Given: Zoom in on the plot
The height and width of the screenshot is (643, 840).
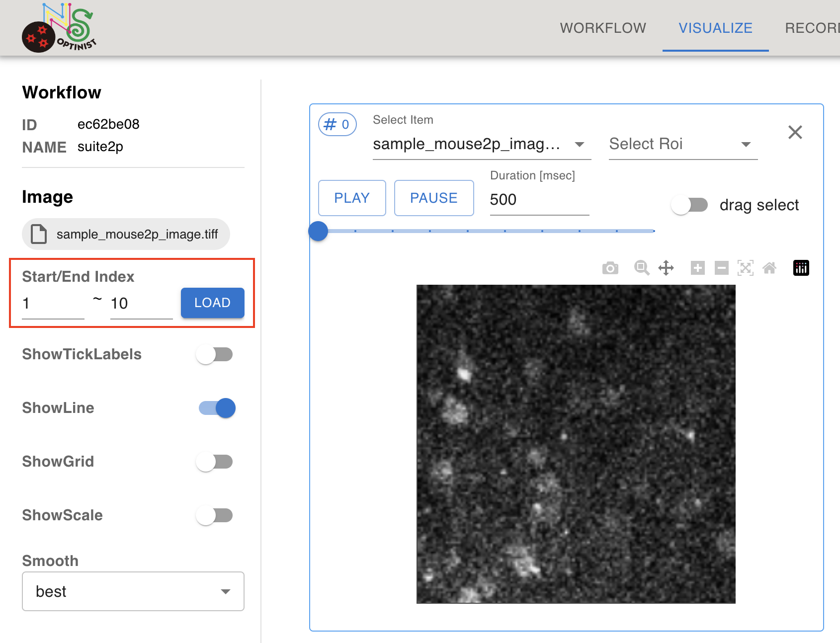Looking at the screenshot, I should point(698,268).
